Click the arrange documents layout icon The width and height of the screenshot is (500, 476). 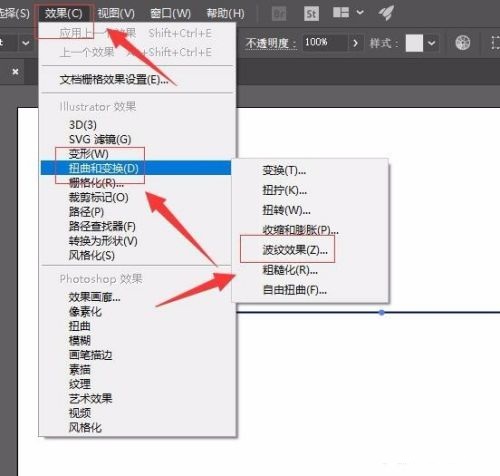pos(341,13)
